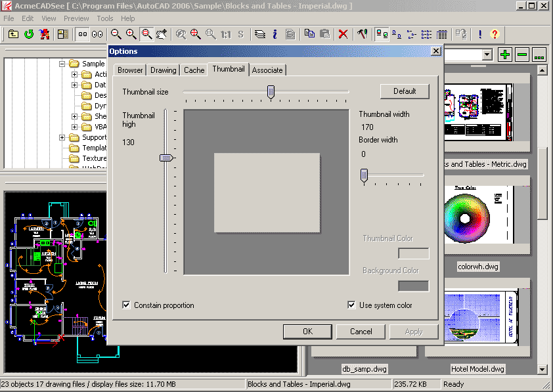Switch to list view toolbar icon
The image size is (553, 392).
pos(426,34)
